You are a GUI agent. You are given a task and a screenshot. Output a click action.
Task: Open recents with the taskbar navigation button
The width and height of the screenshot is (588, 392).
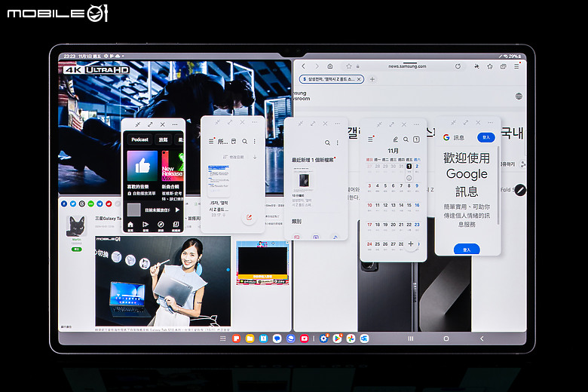[x=411, y=338]
